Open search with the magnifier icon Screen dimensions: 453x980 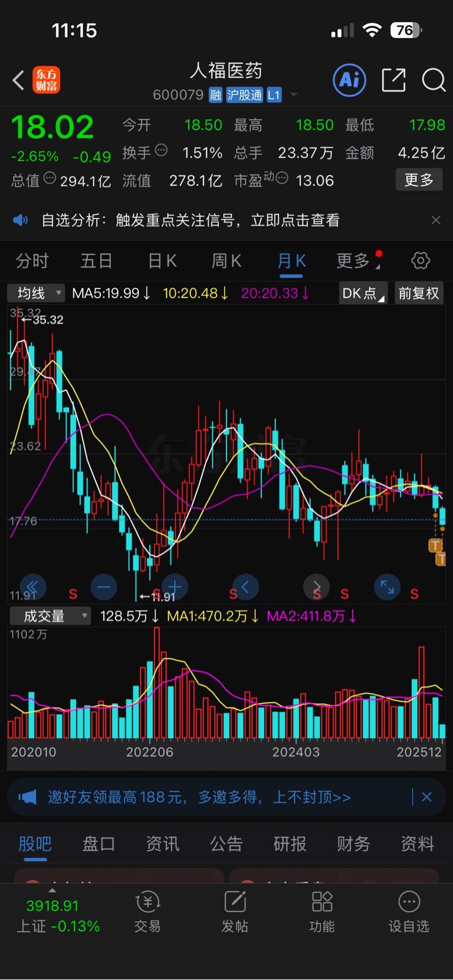tap(434, 80)
